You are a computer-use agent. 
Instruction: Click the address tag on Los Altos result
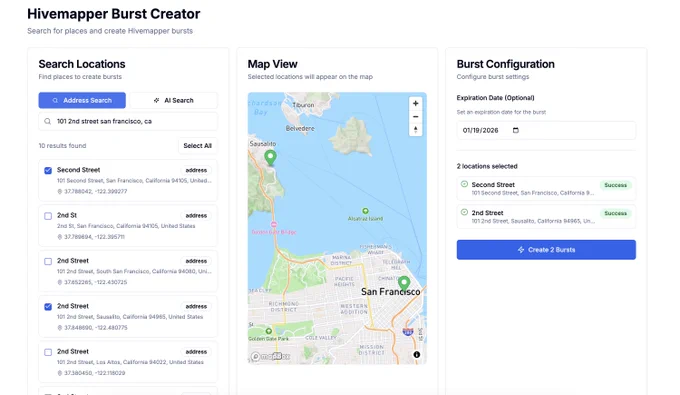[x=196, y=352]
